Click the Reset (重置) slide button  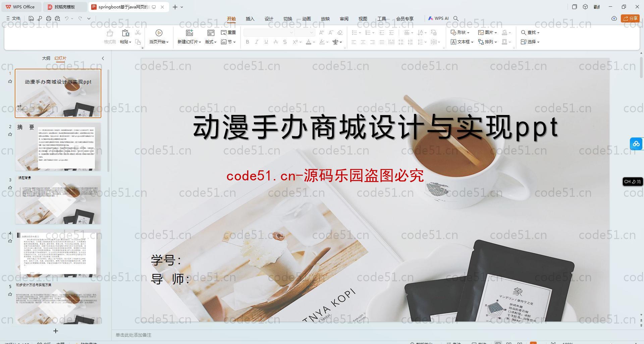tap(228, 33)
